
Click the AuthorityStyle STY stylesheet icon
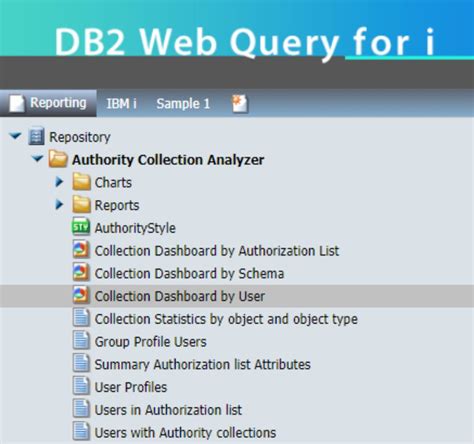click(81, 227)
